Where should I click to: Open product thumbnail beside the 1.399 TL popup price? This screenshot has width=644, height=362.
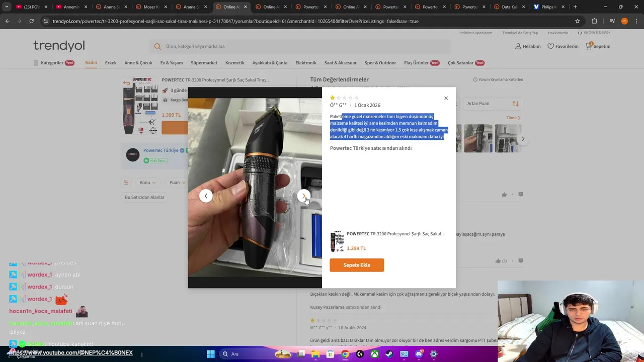(x=337, y=241)
